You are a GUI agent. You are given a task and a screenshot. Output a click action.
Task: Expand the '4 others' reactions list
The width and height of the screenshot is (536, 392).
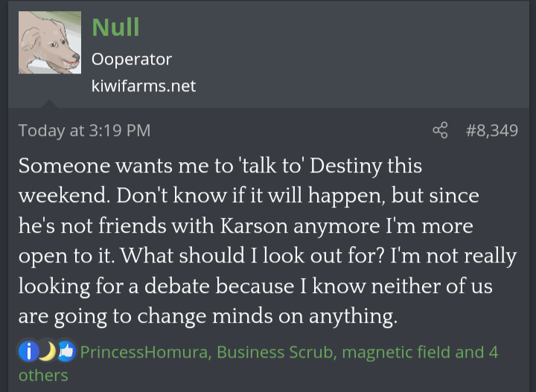click(x=45, y=375)
